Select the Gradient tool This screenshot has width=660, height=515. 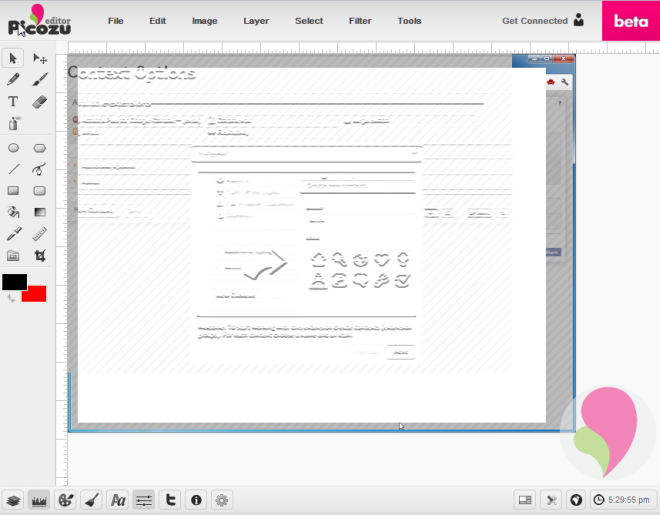click(x=40, y=212)
